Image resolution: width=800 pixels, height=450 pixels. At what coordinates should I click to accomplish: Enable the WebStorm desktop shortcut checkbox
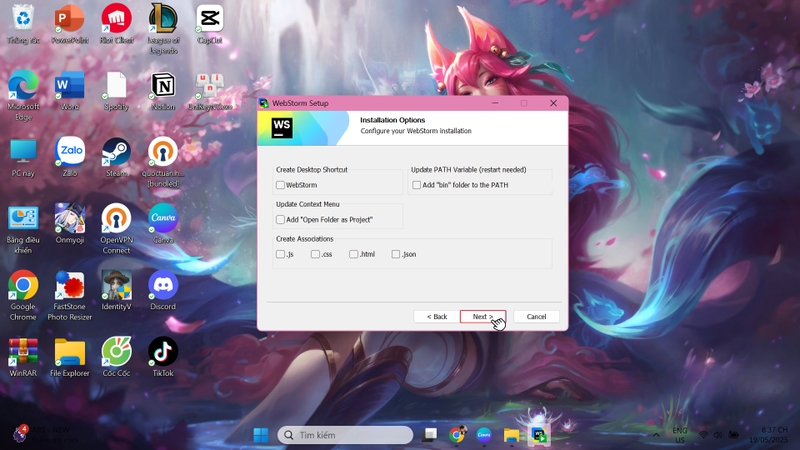[280, 185]
